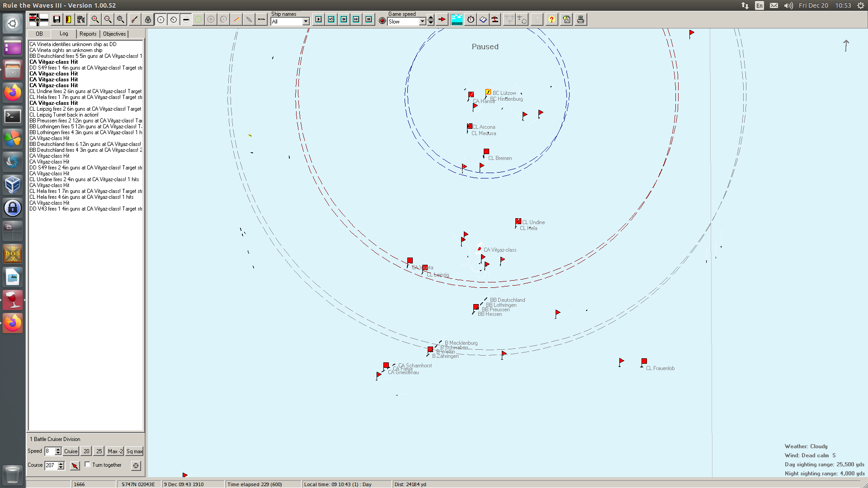Increase speed with the Speed stepper arrow
The height and width of the screenshot is (488, 868).
58,449
